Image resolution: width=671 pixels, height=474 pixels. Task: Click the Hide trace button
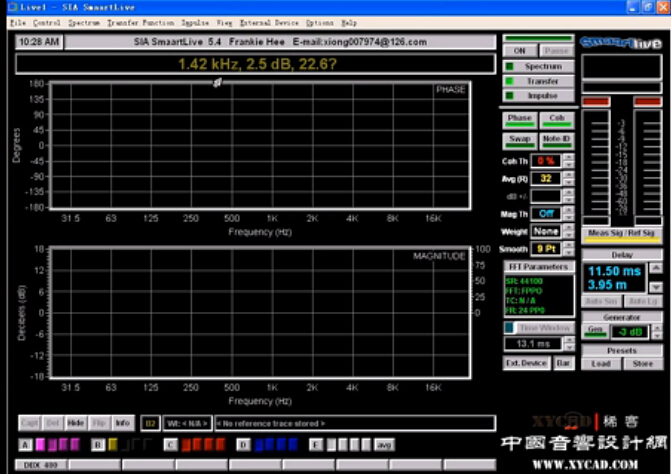[x=76, y=423]
